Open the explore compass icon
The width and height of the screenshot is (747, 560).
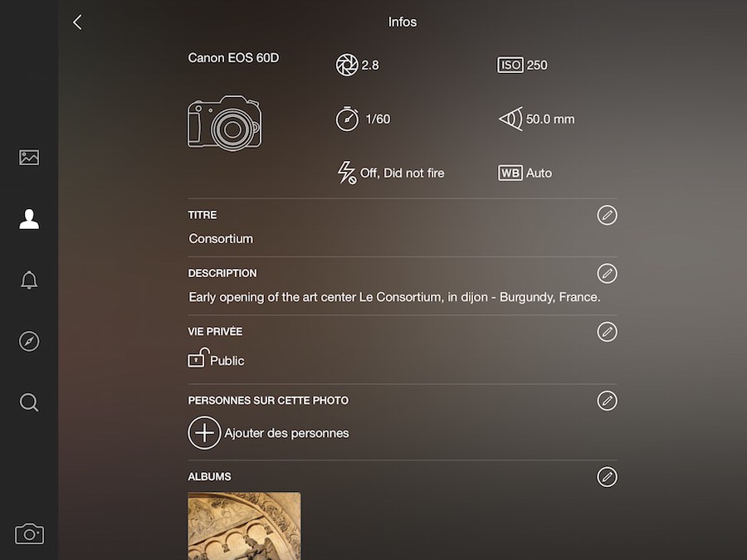[29, 341]
